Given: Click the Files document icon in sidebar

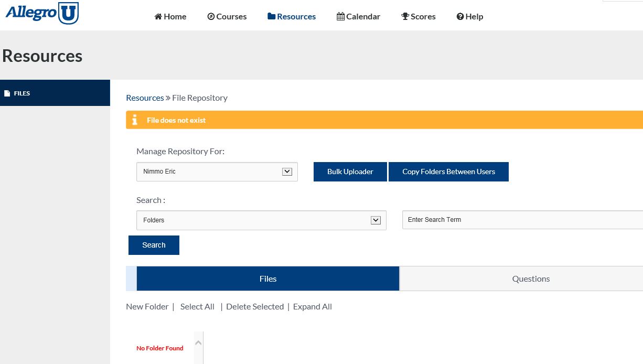Looking at the screenshot, I should (x=7, y=93).
